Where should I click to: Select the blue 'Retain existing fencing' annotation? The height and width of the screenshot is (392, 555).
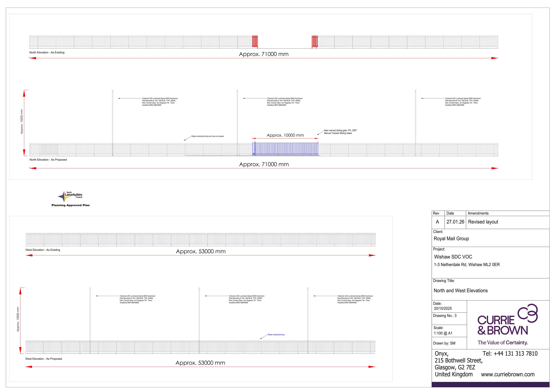276,335
